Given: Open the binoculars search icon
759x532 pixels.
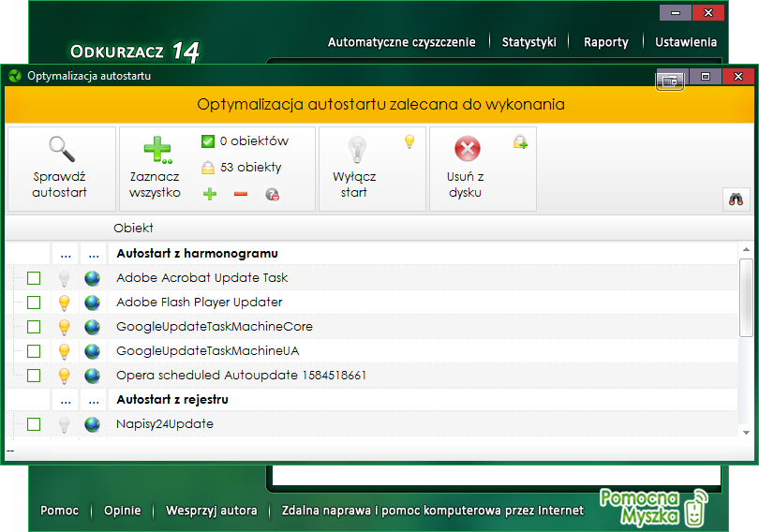Looking at the screenshot, I should [x=736, y=199].
